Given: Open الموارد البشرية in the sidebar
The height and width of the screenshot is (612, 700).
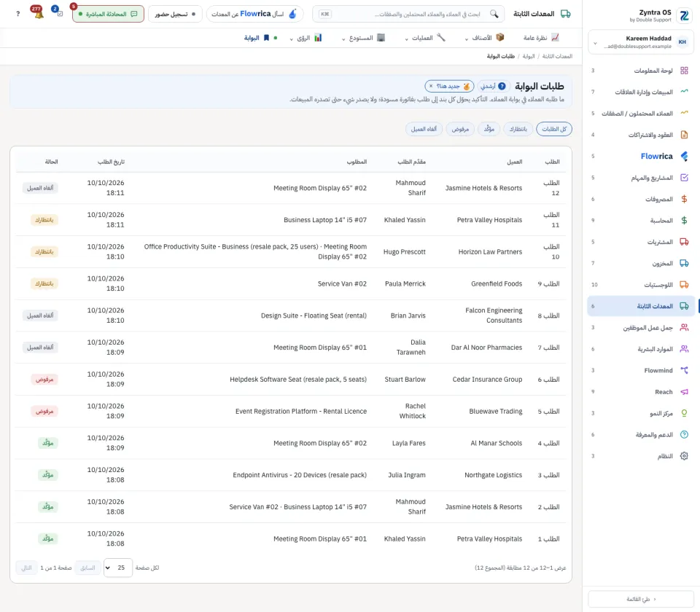Looking at the screenshot, I should click(x=641, y=349).
